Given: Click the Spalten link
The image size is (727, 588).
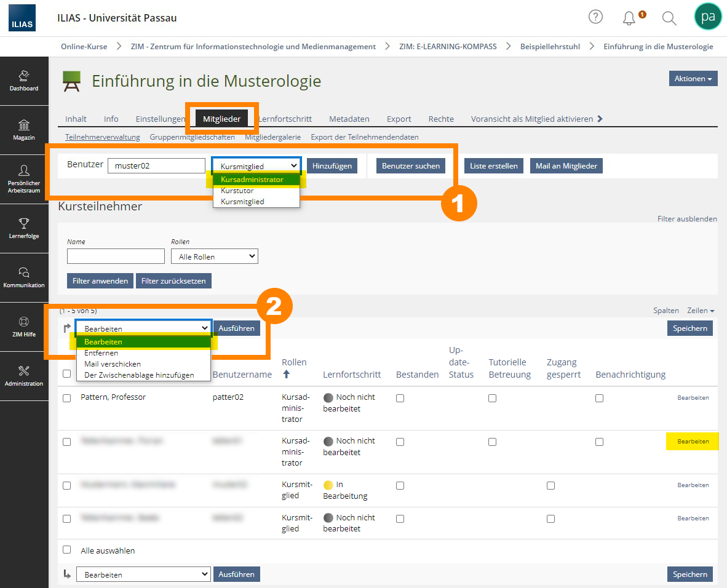Looking at the screenshot, I should [665, 310].
